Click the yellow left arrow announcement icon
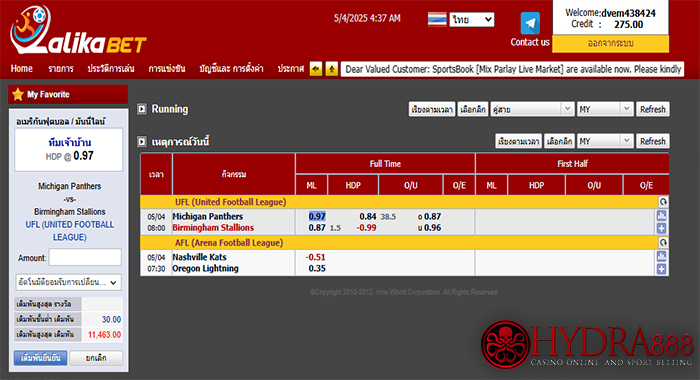Viewport: 700px width, 380px height. click(316, 69)
